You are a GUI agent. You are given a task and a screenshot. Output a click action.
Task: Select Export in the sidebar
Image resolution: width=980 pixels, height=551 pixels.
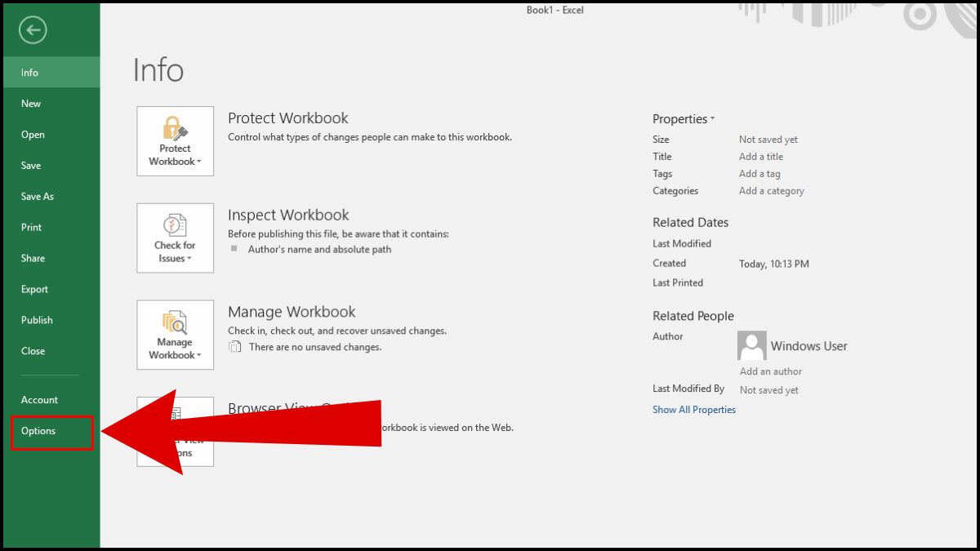(x=51, y=290)
